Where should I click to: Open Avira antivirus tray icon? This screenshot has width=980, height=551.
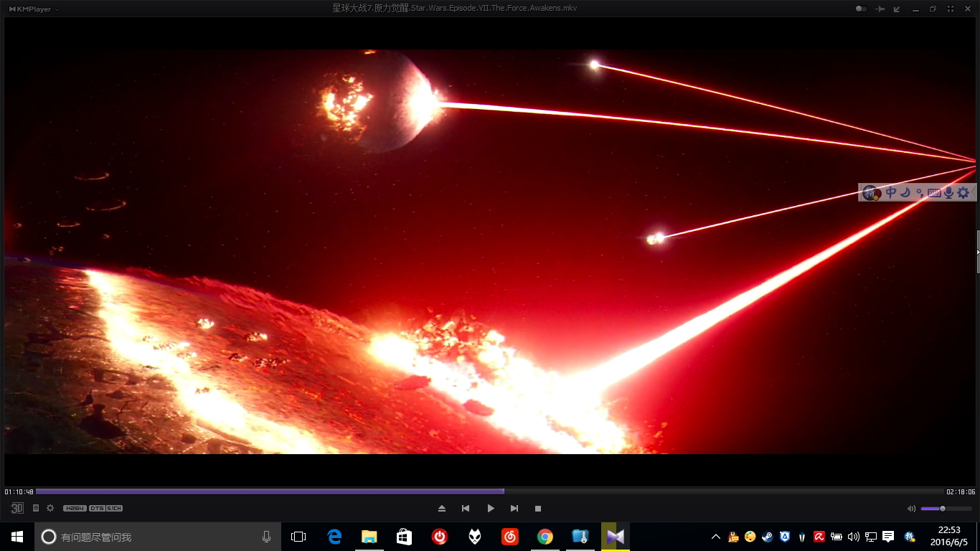819,537
